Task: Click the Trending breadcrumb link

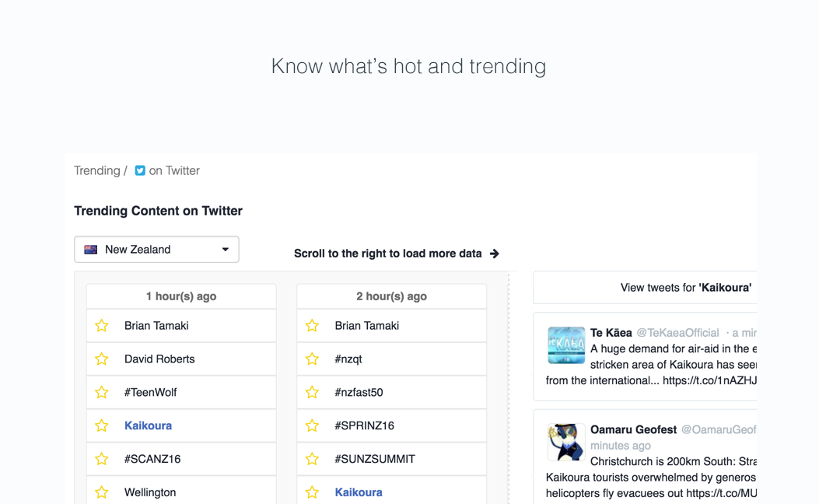Action: 93,170
